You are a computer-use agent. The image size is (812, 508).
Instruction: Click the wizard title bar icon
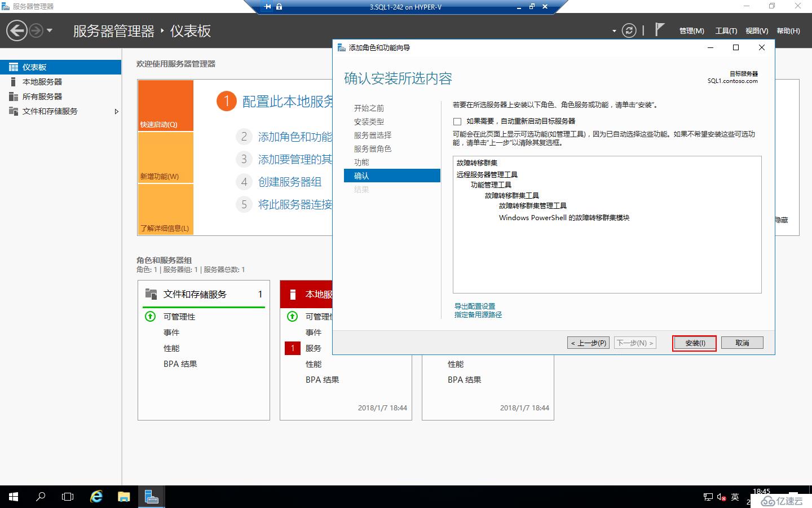tap(342, 47)
